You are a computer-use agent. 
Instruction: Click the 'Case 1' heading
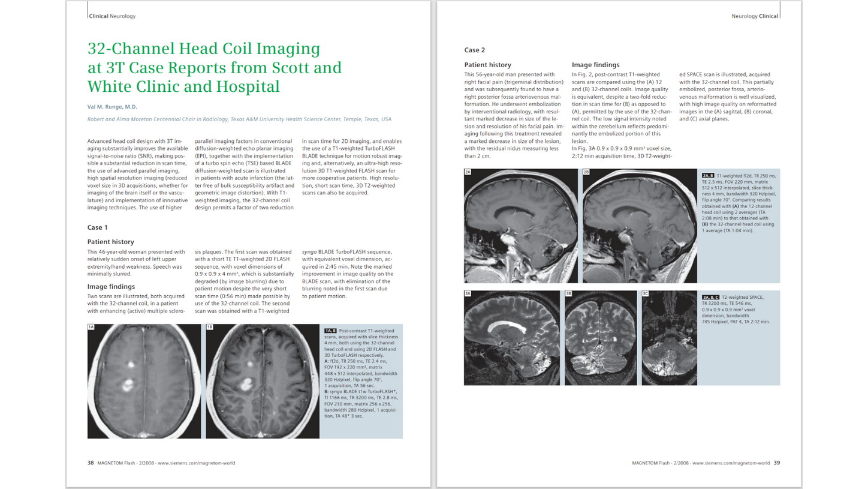click(98, 227)
